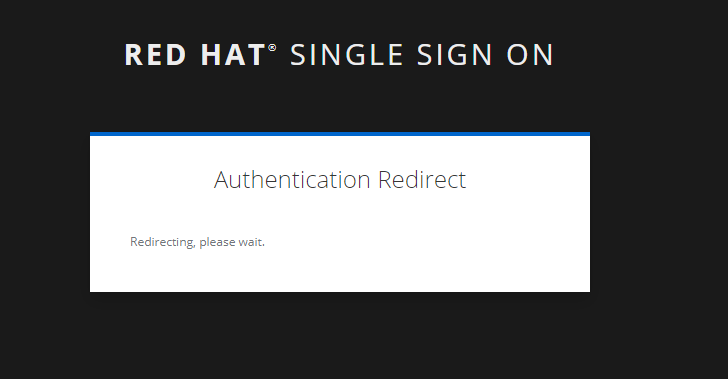Click the capital A of Authentication heading
The height and width of the screenshot is (379, 728).
click(x=222, y=180)
